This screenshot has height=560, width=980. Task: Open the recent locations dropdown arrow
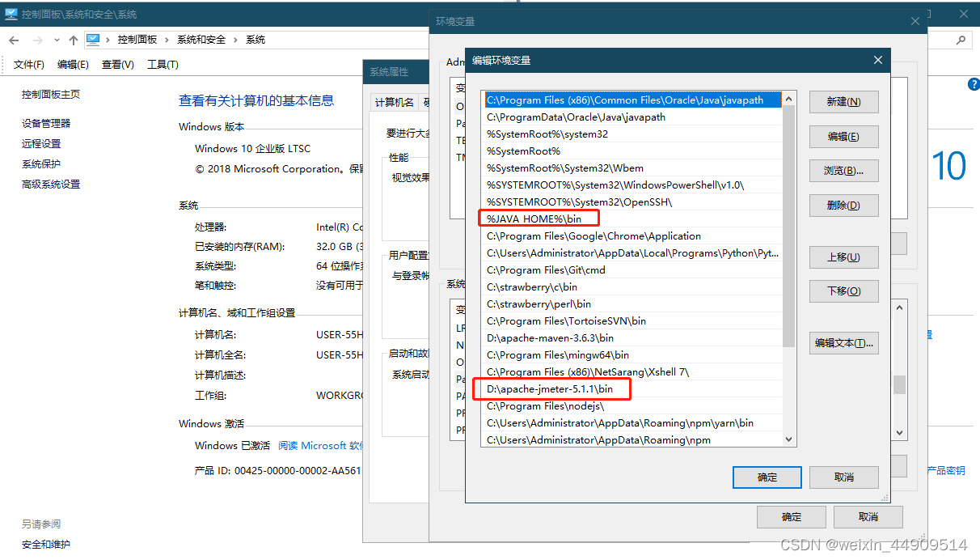click(57, 40)
